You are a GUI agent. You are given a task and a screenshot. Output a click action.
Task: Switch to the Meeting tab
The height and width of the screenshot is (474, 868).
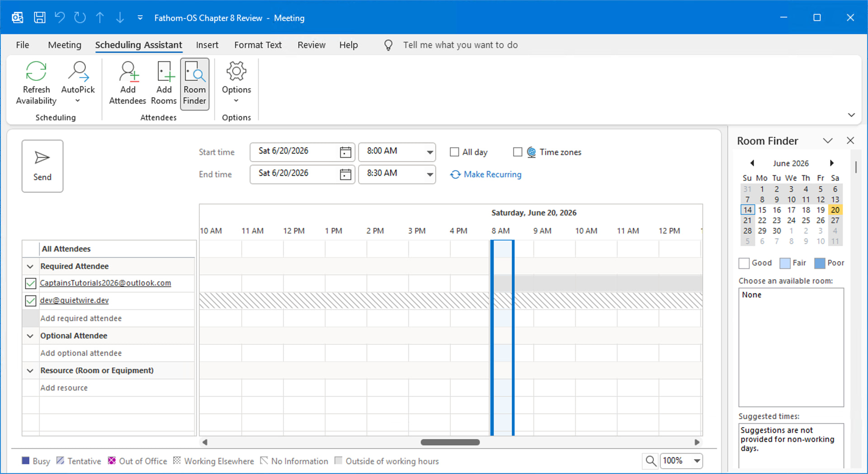65,45
